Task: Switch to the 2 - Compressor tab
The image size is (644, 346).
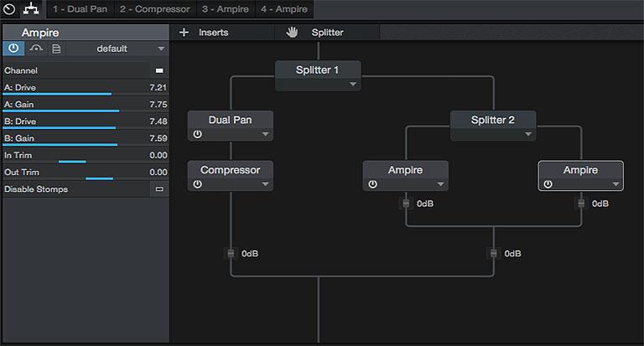Action: [155, 9]
